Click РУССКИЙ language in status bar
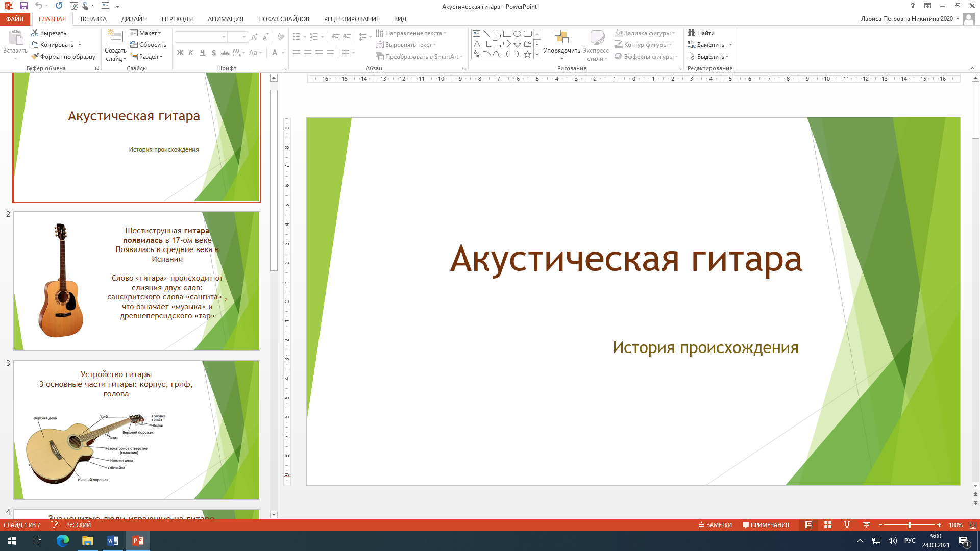Screen dimensions: 980x551 pyautogui.click(x=78, y=525)
